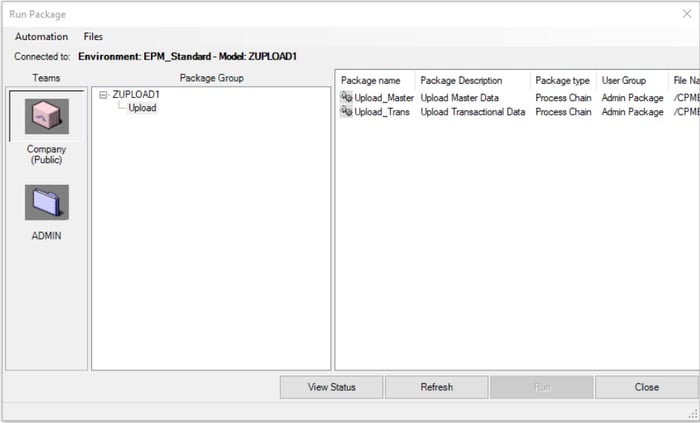Click the greyed-out Run button
This screenshot has height=423, width=700.
click(x=541, y=387)
